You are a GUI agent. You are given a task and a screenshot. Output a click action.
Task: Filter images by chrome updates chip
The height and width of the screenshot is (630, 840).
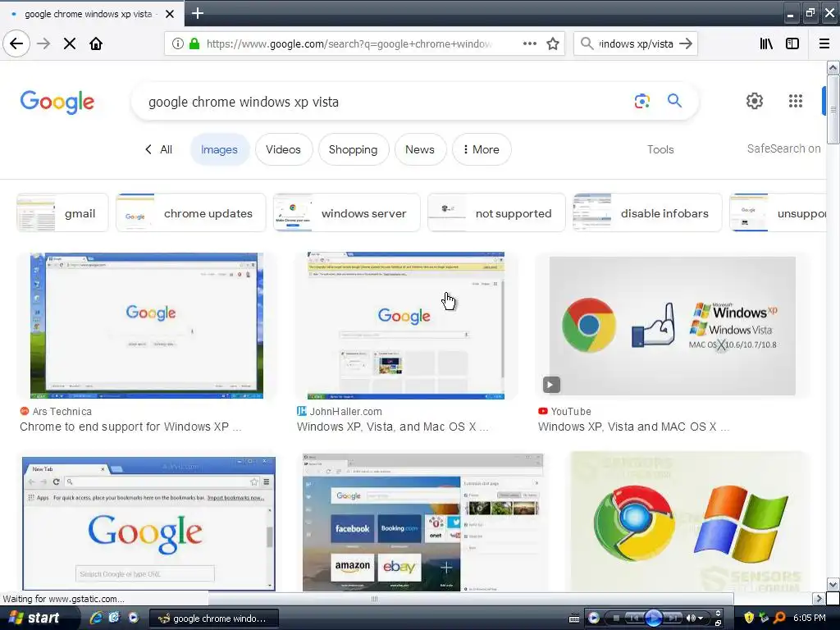click(x=190, y=213)
